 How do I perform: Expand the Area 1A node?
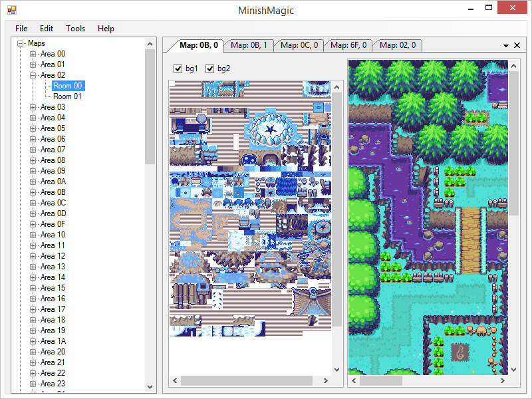[x=33, y=341]
